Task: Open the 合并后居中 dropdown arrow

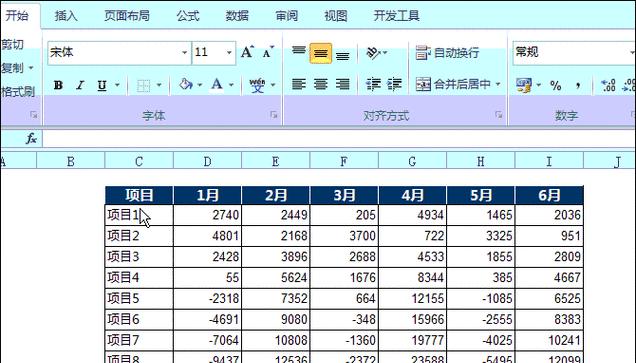Action: coord(498,84)
